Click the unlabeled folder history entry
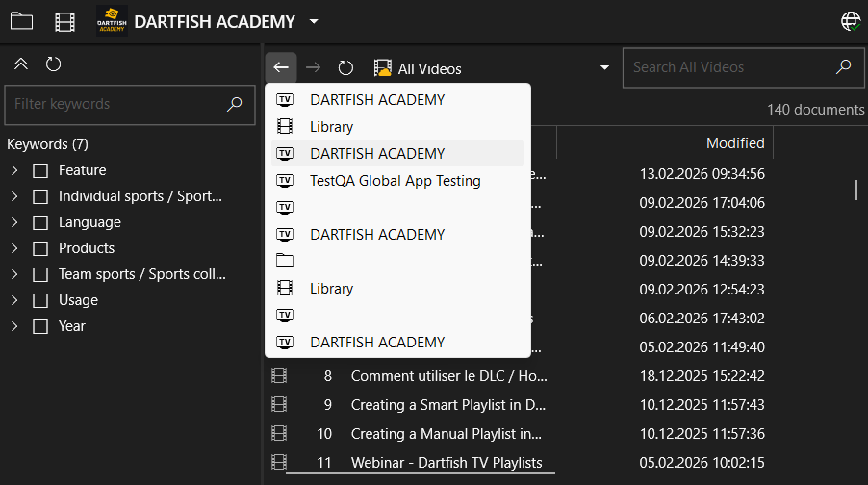Image resolution: width=868 pixels, height=485 pixels. click(x=397, y=260)
